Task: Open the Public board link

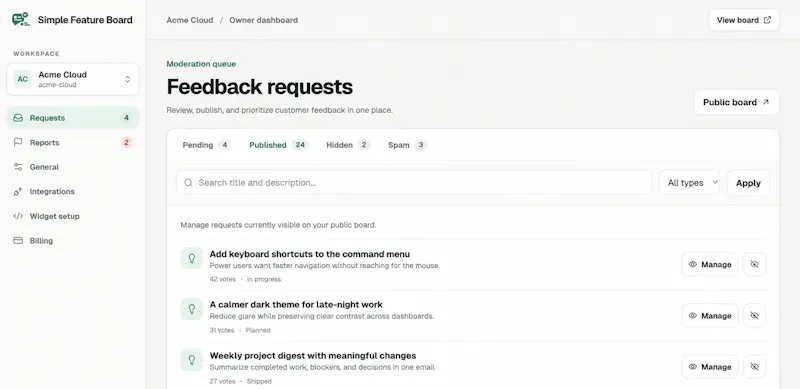Action: (736, 102)
